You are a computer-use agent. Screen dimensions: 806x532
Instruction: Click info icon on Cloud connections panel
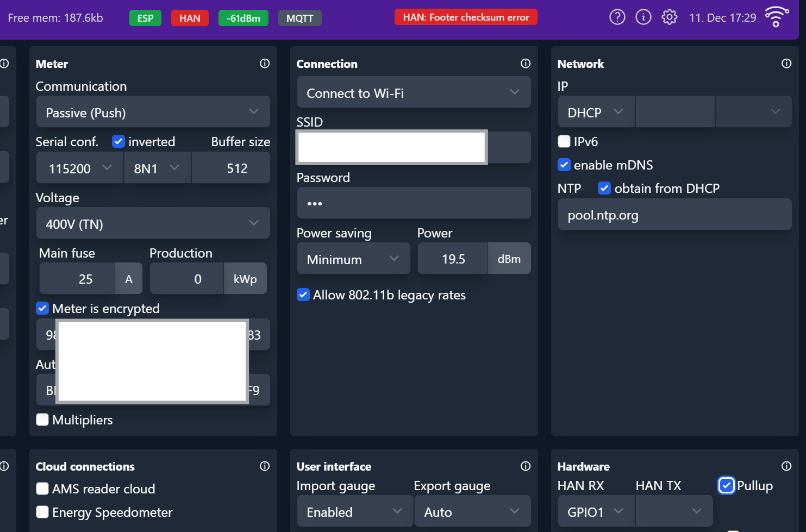coord(265,466)
